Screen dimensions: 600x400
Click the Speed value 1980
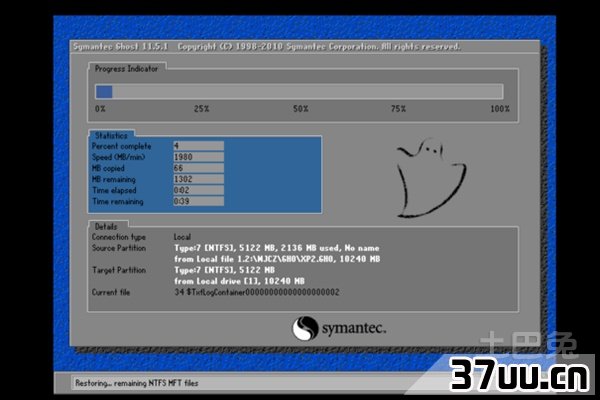pyautogui.click(x=199, y=157)
